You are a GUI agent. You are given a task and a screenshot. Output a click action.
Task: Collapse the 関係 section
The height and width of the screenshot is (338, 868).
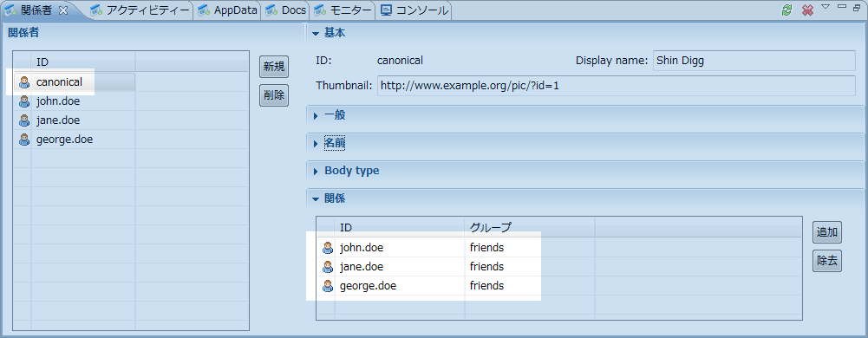[x=317, y=198]
